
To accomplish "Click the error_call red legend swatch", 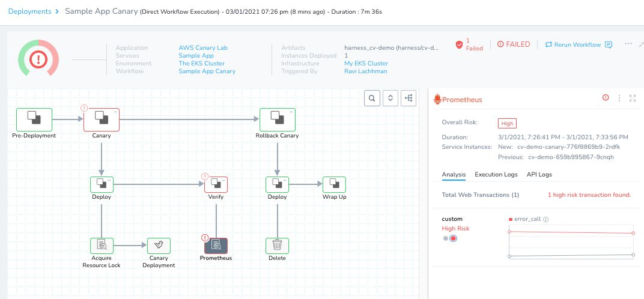I will pyautogui.click(x=511, y=219).
